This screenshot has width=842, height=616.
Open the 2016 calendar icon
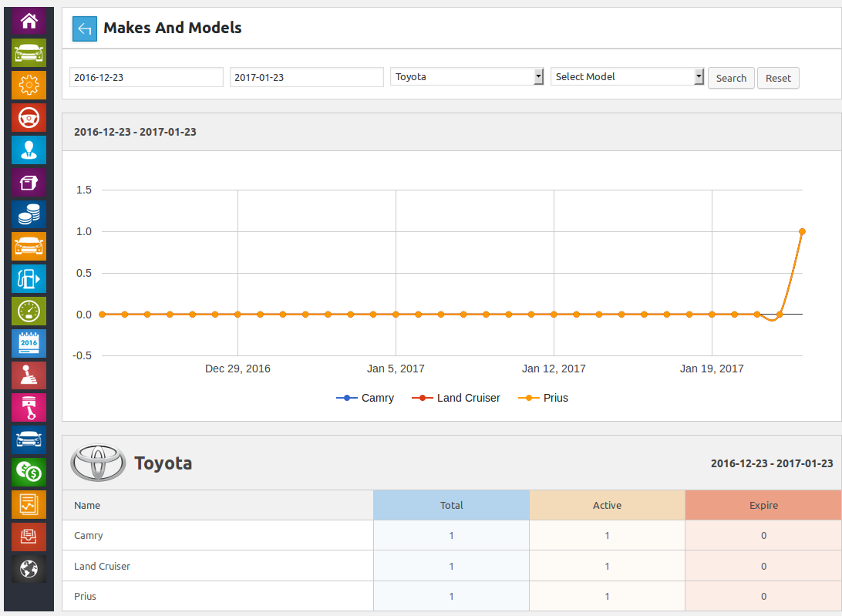tap(29, 343)
